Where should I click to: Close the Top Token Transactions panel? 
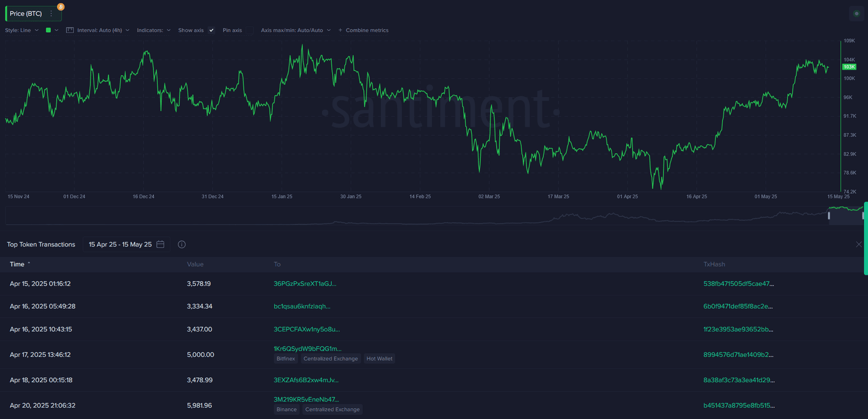(x=859, y=244)
